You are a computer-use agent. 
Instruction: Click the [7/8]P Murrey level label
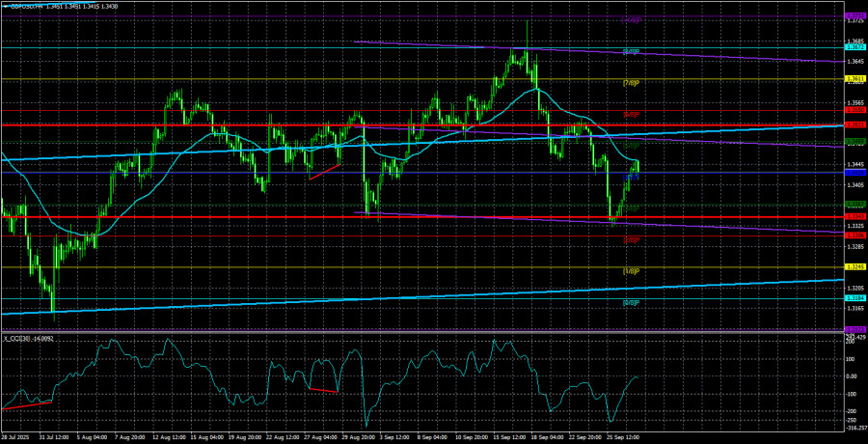[631, 83]
